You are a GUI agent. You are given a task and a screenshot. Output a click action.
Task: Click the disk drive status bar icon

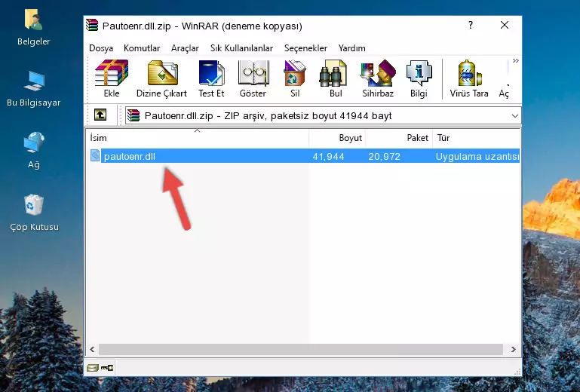pos(93,368)
